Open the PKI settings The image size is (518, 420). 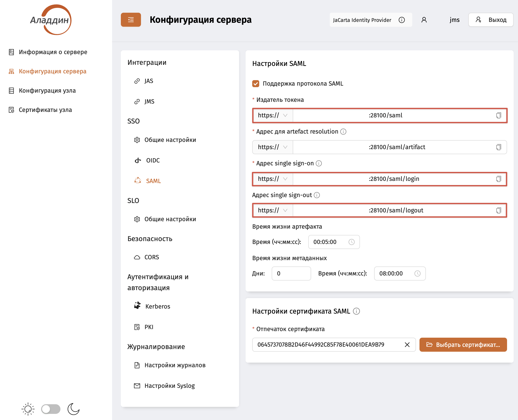[x=144, y=327]
